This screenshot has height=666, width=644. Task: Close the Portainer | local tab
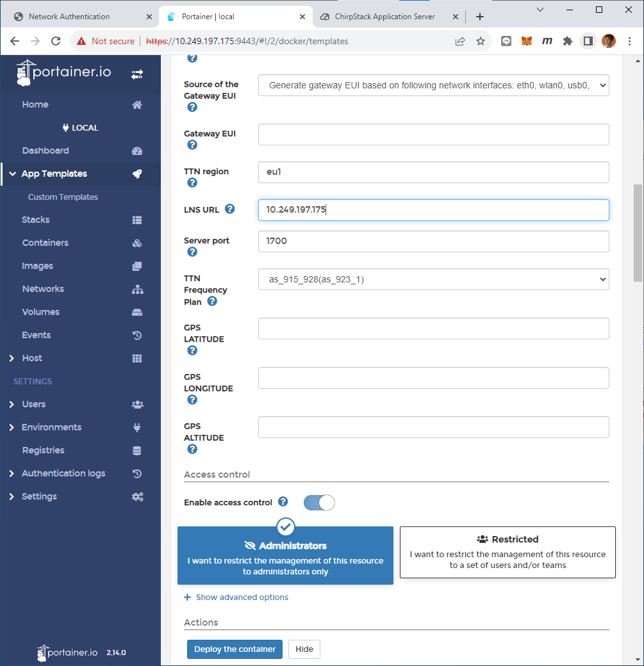[302, 17]
